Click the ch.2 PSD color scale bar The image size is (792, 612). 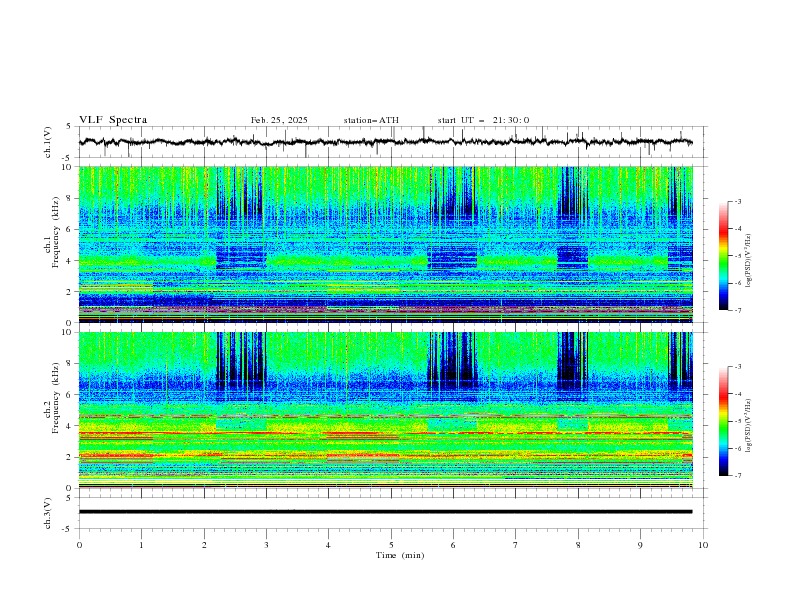(x=724, y=421)
